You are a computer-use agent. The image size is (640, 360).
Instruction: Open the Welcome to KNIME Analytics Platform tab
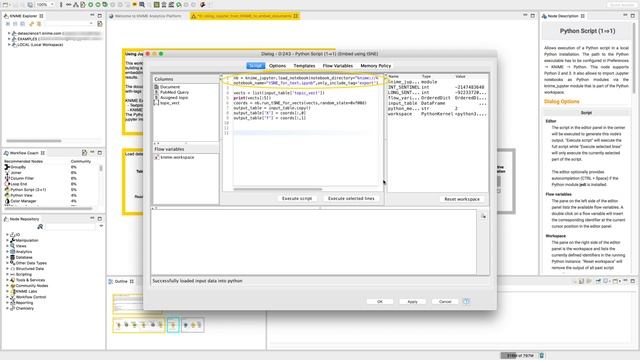click(147, 16)
